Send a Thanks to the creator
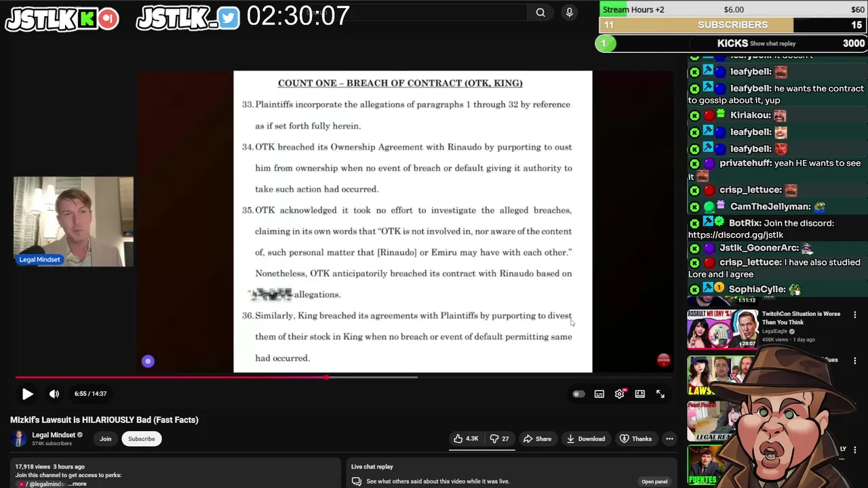This screenshot has height=488, width=868. [x=635, y=439]
